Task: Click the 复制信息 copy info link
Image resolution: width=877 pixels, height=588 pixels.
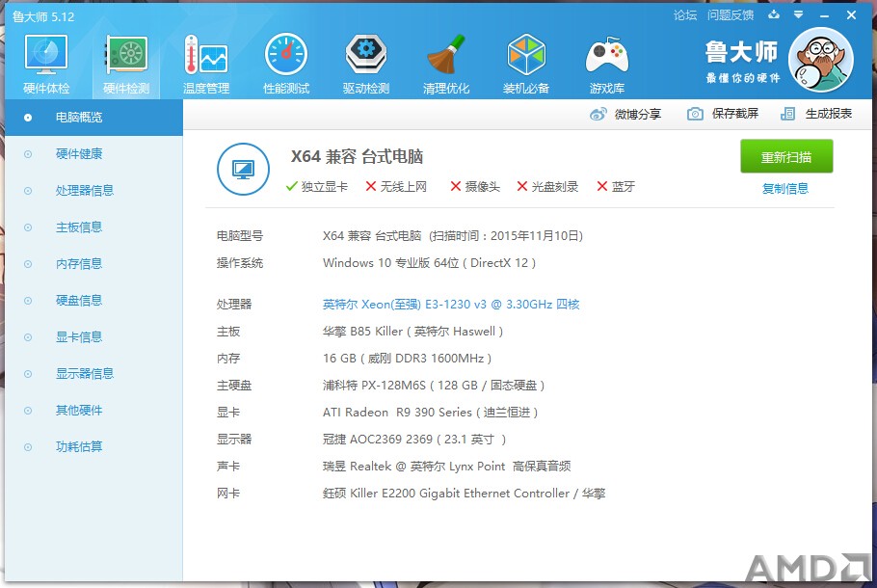Action: click(785, 189)
